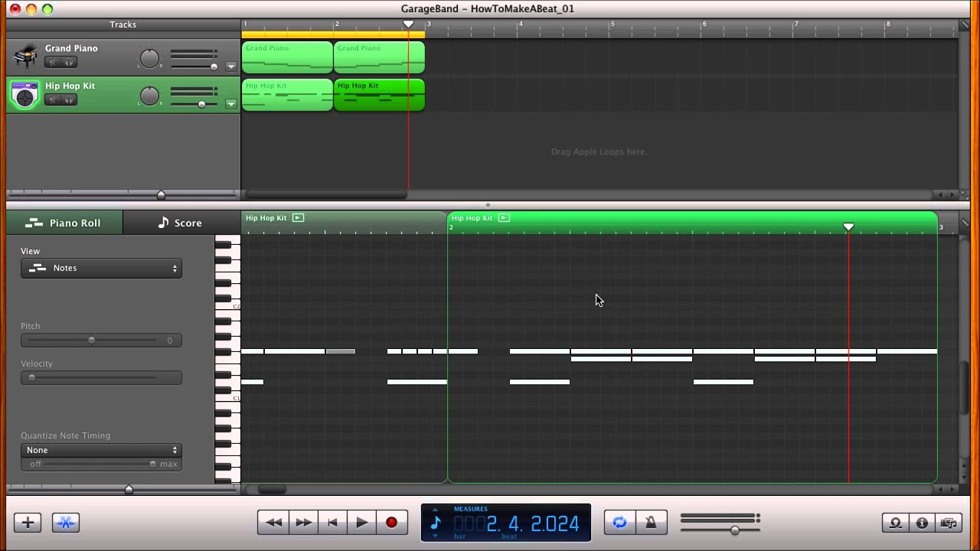Solo the Grand Piano track with headphones button
980x551 pixels.
69,62
